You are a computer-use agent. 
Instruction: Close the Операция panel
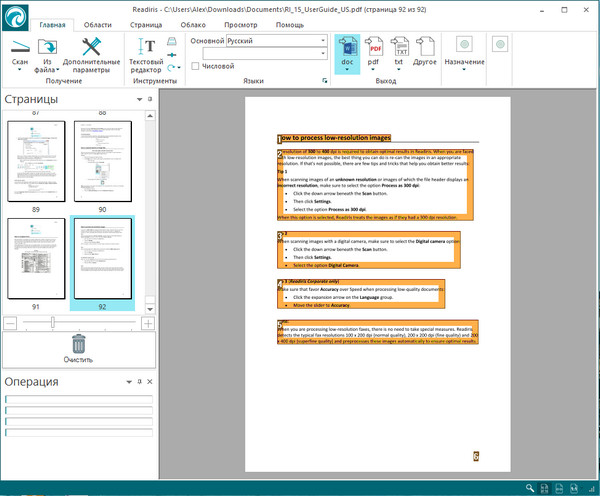(150, 383)
